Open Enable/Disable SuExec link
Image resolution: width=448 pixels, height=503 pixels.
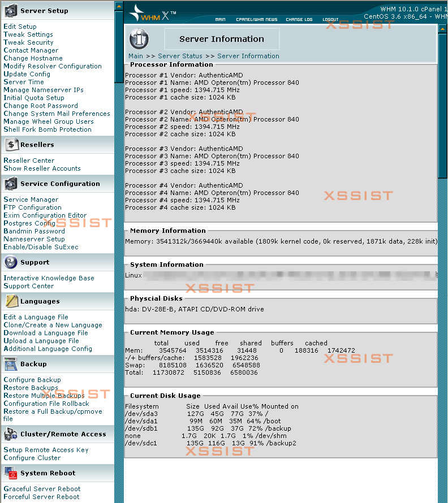41,247
